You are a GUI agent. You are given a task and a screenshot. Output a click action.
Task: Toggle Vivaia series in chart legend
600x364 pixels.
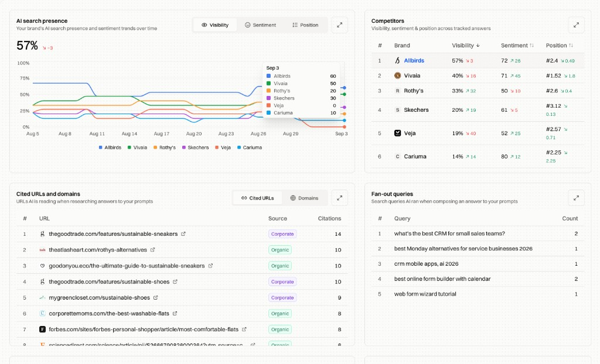(x=137, y=147)
